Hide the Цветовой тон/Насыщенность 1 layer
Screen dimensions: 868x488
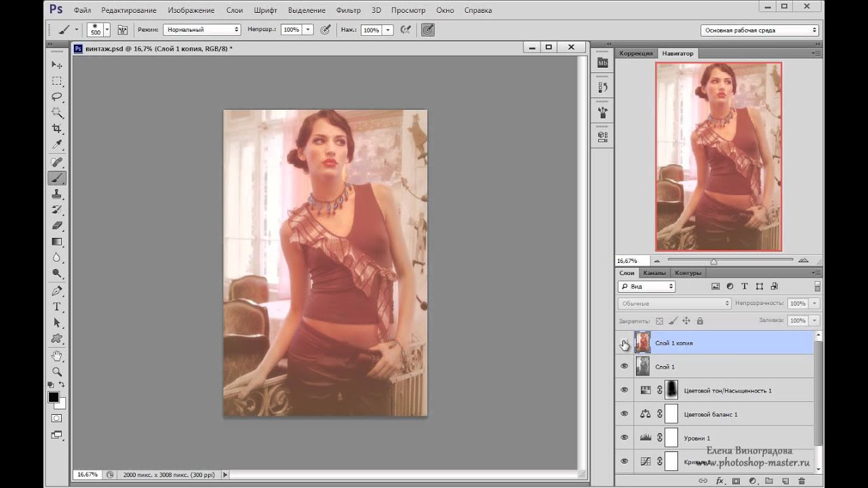[625, 390]
